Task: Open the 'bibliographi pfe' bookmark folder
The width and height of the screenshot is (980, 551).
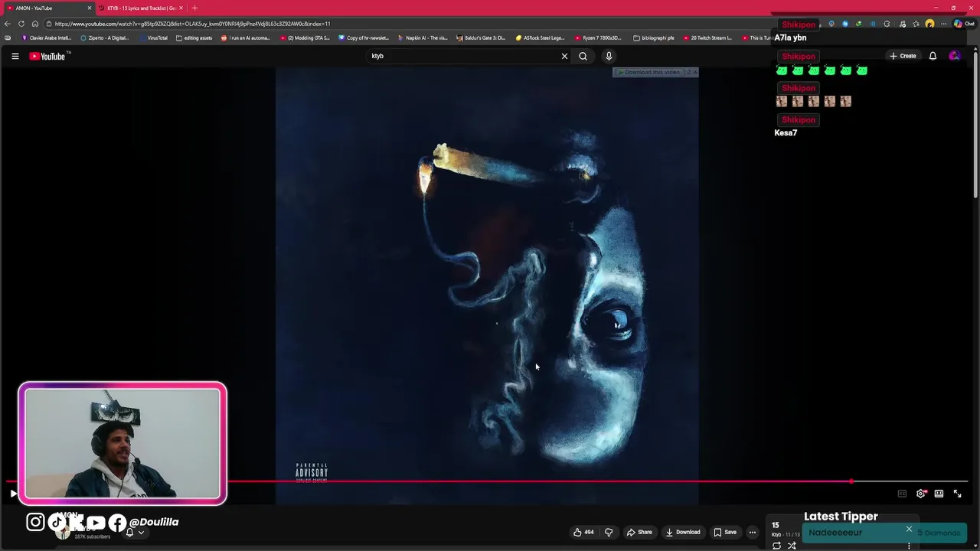Action: coord(654,37)
